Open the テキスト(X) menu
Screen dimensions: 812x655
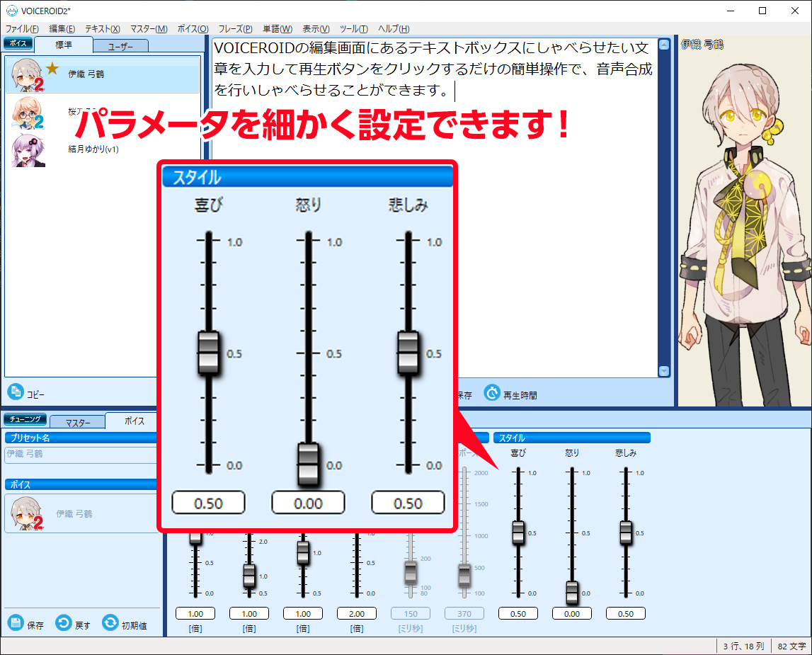tap(103, 29)
